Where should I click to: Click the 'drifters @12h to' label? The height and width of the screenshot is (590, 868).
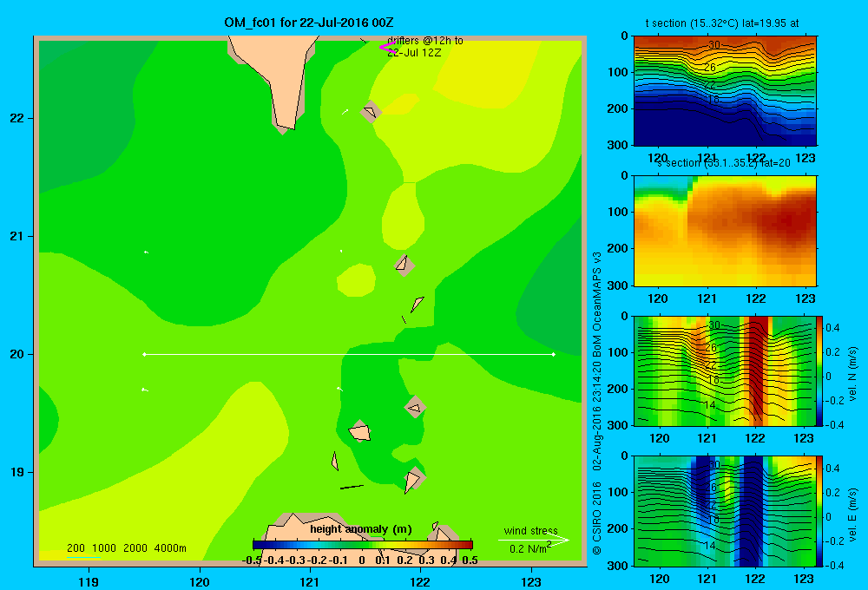[425, 41]
